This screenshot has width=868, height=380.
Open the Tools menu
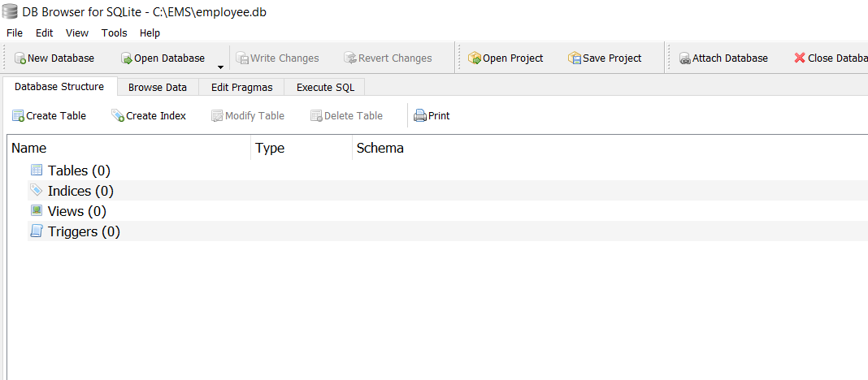point(114,33)
